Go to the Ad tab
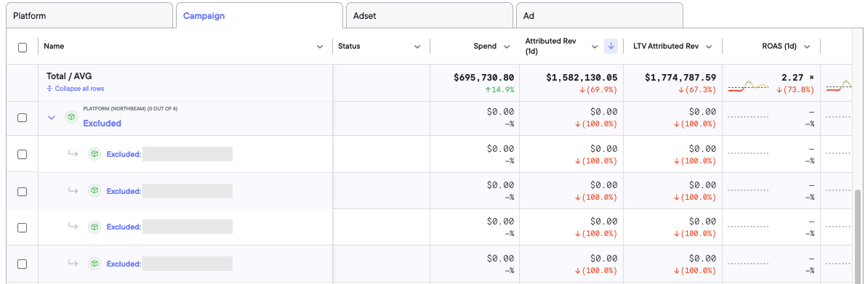This screenshot has width=868, height=284. click(600, 15)
